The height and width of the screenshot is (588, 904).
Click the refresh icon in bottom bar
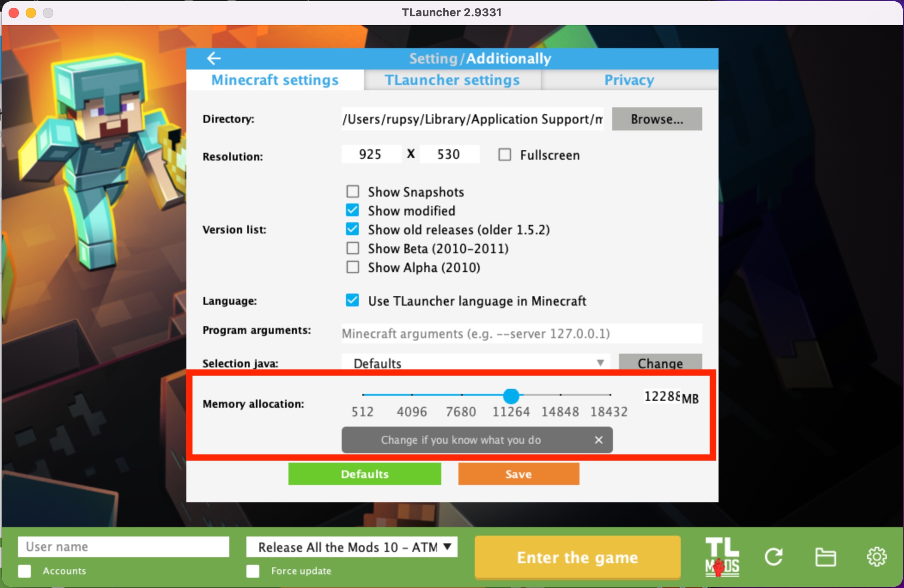coord(774,557)
